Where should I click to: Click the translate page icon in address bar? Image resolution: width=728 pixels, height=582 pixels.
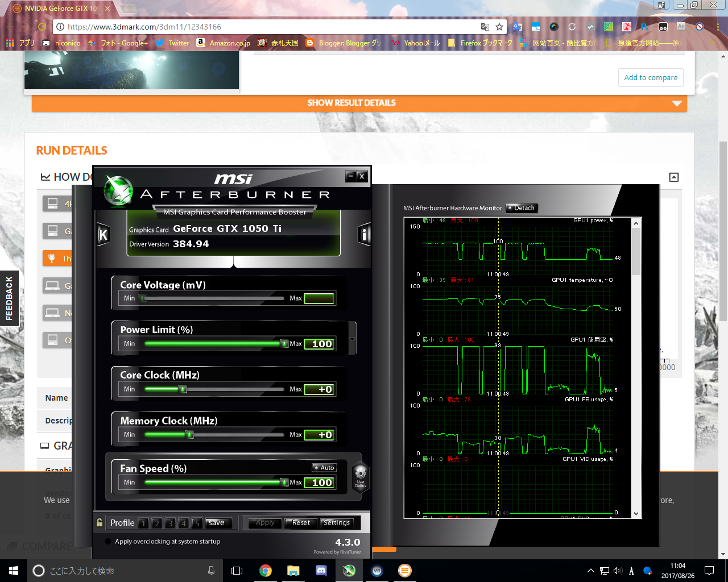485,27
